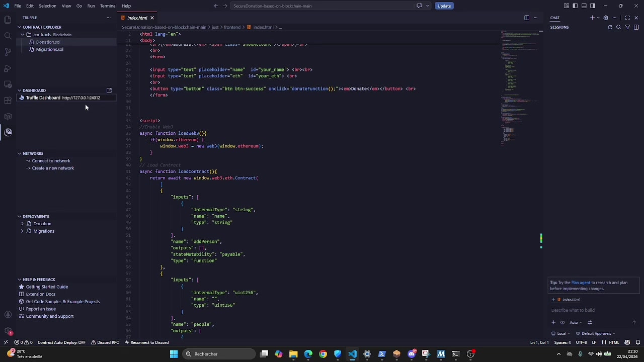Expand the Donation deployment
644x362 pixels.
22,224
